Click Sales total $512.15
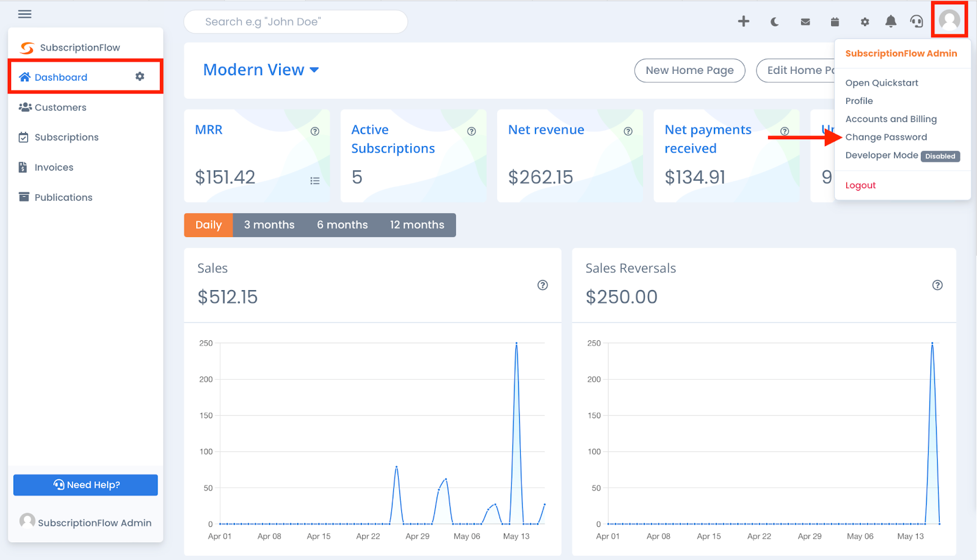 (x=228, y=297)
